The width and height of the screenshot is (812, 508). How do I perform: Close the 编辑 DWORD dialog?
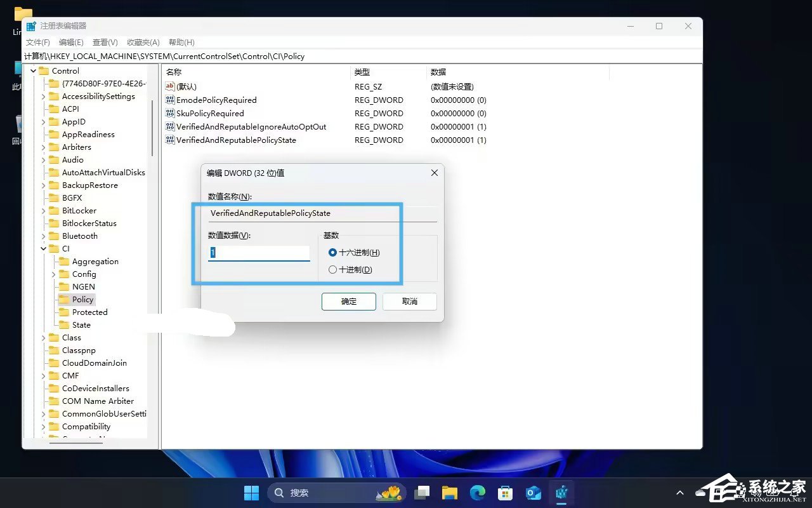pyautogui.click(x=435, y=173)
